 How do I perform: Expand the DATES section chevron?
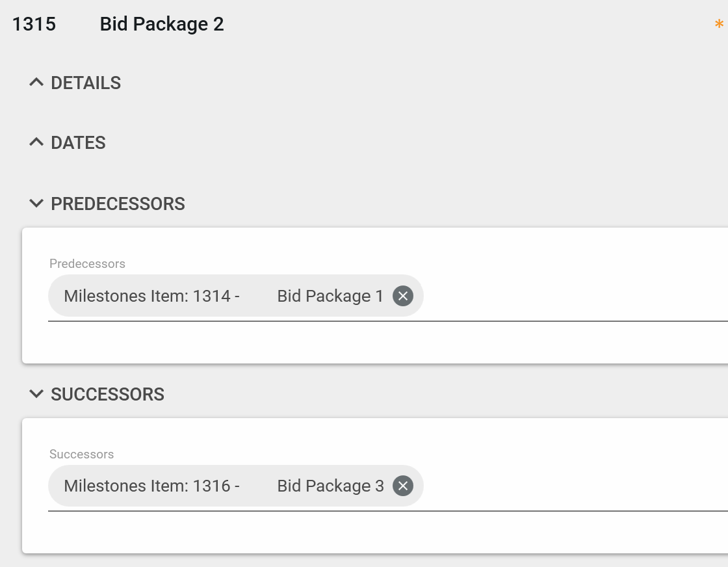coord(36,142)
